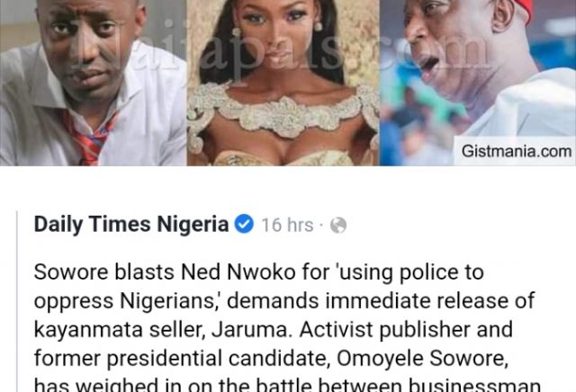This screenshot has width=576, height=392.
Task: Click the globe public-audience icon
Action: tap(338, 225)
